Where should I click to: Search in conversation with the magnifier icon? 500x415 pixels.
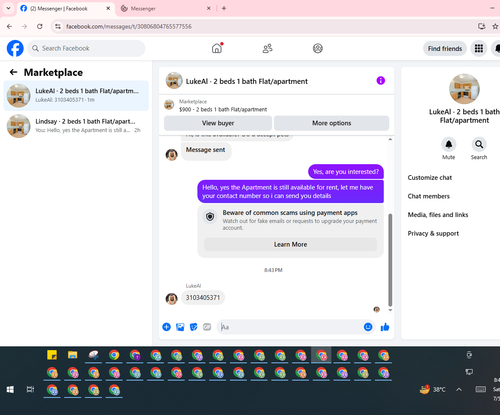[479, 145]
